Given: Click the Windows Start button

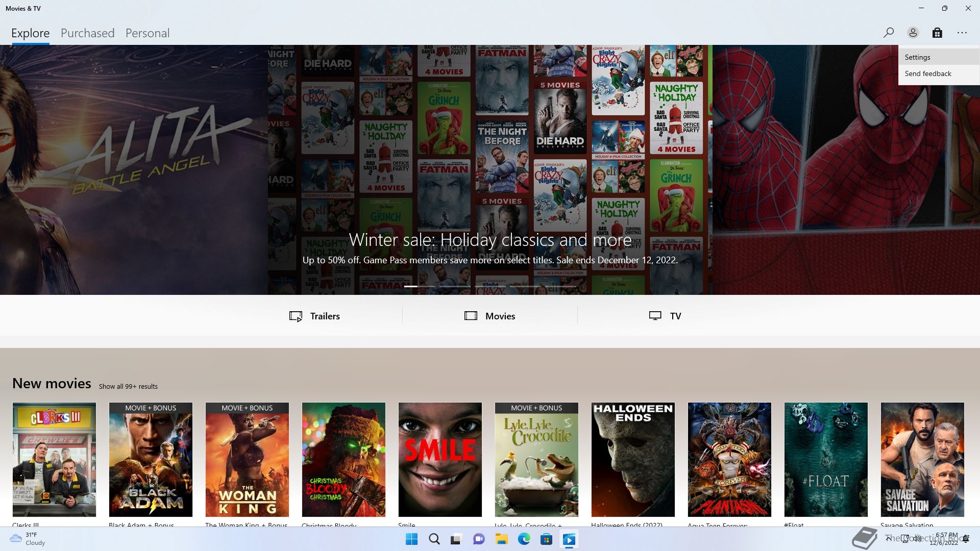Looking at the screenshot, I should tap(411, 539).
